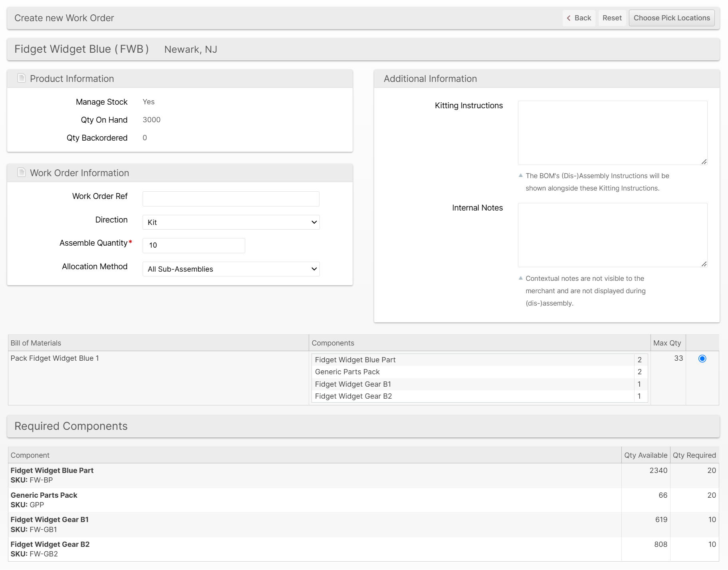The width and height of the screenshot is (728, 570).
Task: Click the Internal Notes hint triangle icon
Action: [520, 278]
